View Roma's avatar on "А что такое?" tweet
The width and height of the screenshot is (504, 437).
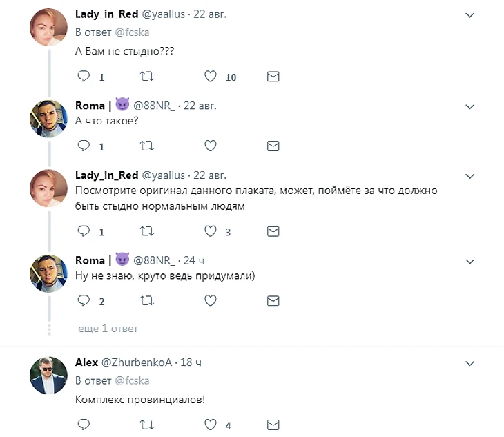coord(48,119)
